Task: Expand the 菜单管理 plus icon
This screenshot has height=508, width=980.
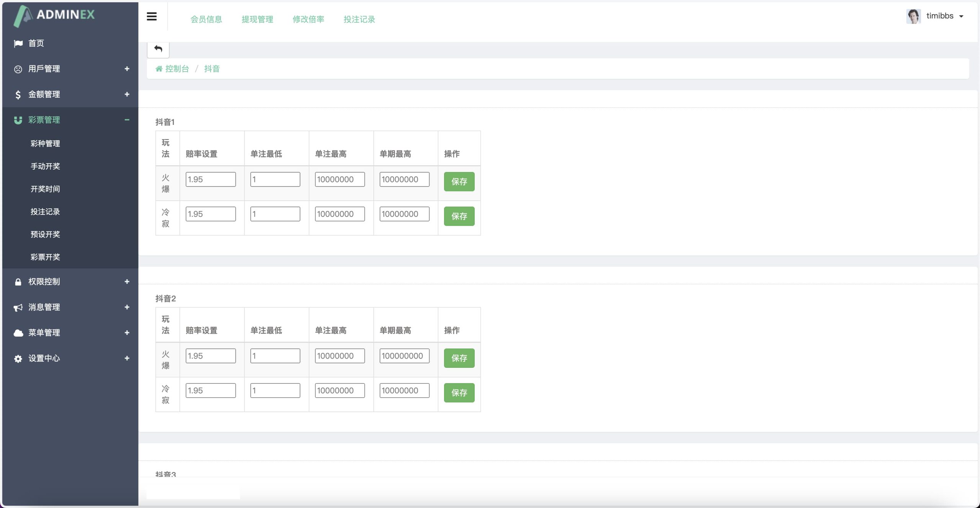Action: point(127,333)
